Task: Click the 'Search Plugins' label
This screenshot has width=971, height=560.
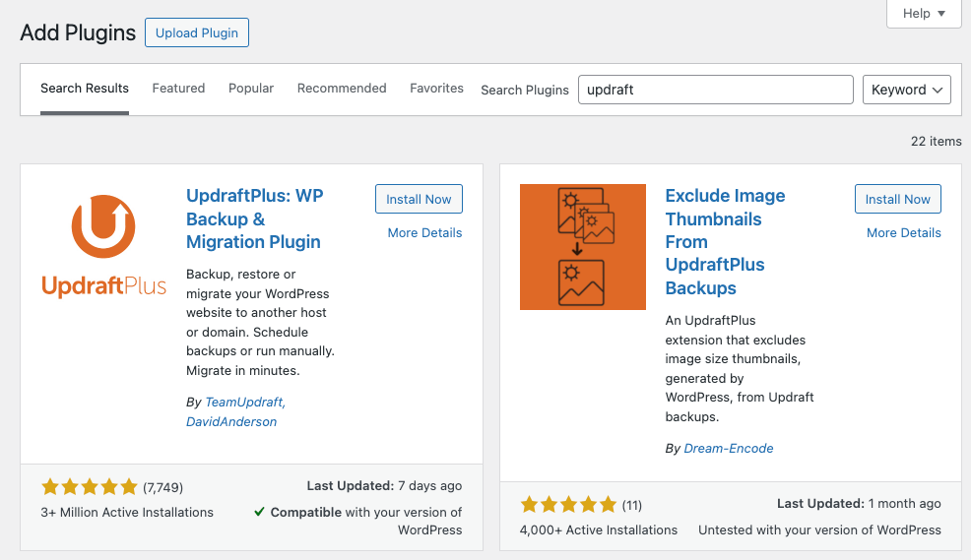Action: 525,91
